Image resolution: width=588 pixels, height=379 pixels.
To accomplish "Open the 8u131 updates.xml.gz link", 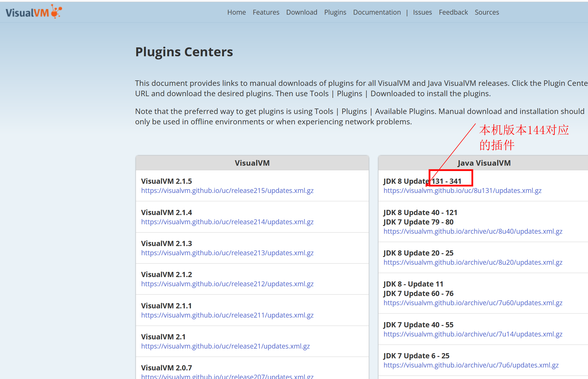I will click(x=462, y=191).
